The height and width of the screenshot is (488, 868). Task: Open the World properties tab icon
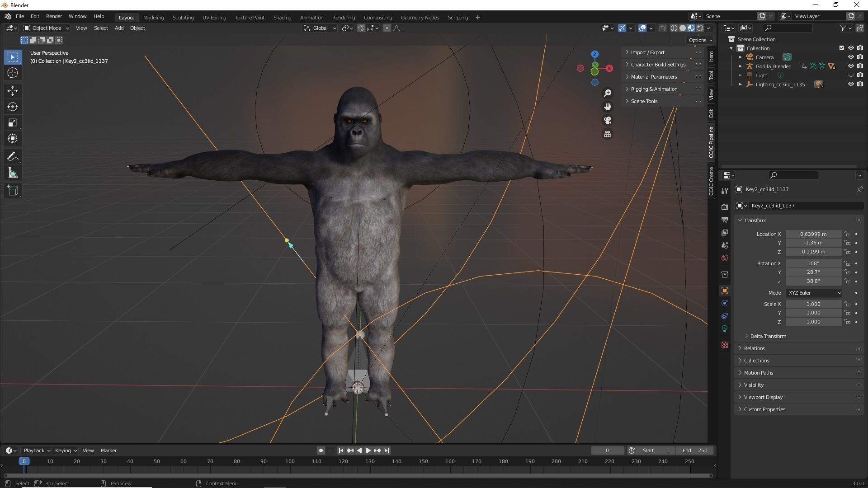point(725,258)
